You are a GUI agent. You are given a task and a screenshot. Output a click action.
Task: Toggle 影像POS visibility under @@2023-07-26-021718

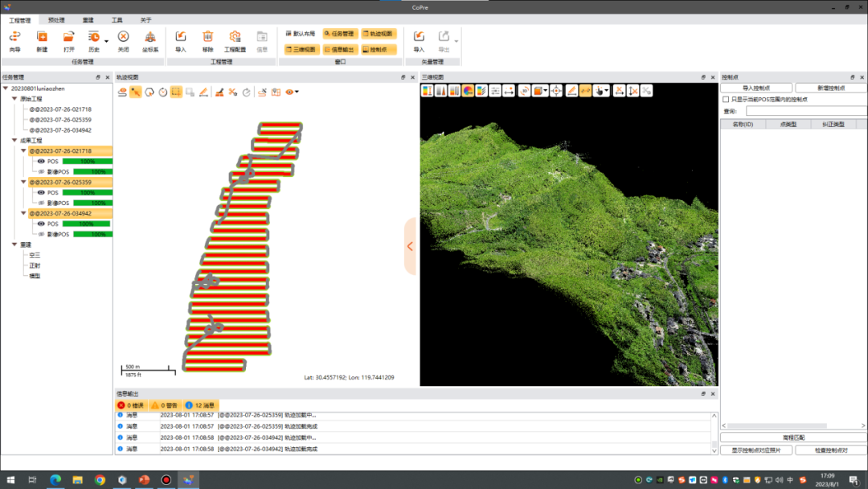41,171
